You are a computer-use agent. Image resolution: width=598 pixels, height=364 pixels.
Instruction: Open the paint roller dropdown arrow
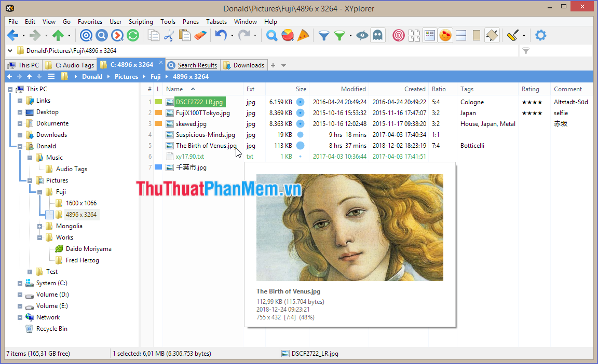pyautogui.click(x=524, y=36)
